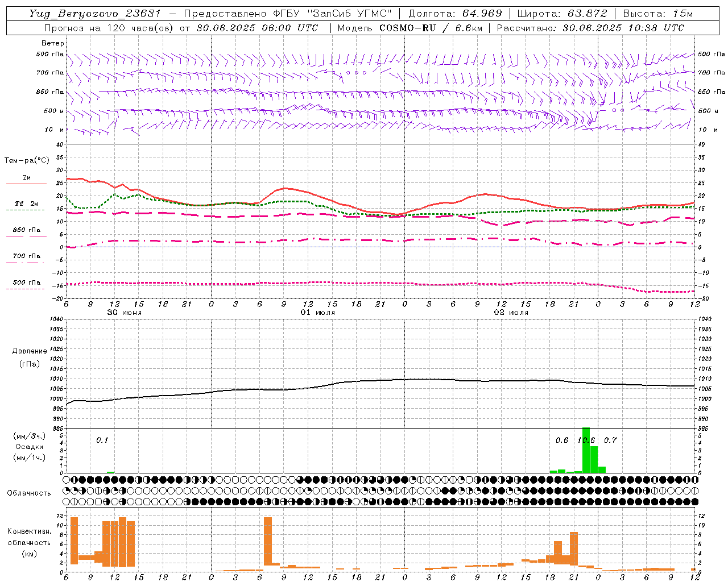
Task: Click the precipitation value 10.6
Action: pyautogui.click(x=586, y=440)
